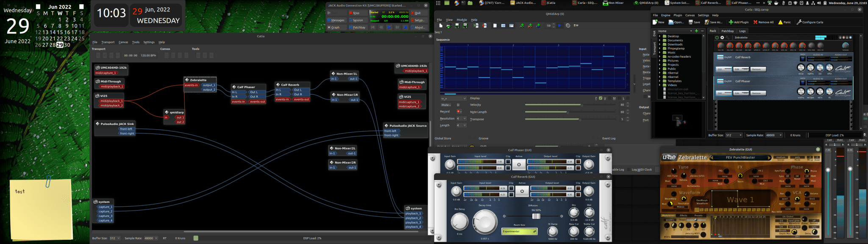
Task: Toggle Calf Reverb On/Off in Carla rack
Action: (x=721, y=57)
